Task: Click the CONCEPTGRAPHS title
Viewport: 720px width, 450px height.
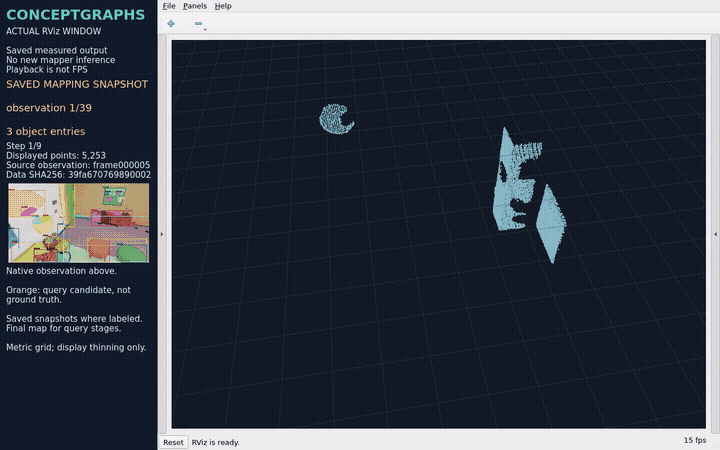Action: click(x=75, y=15)
